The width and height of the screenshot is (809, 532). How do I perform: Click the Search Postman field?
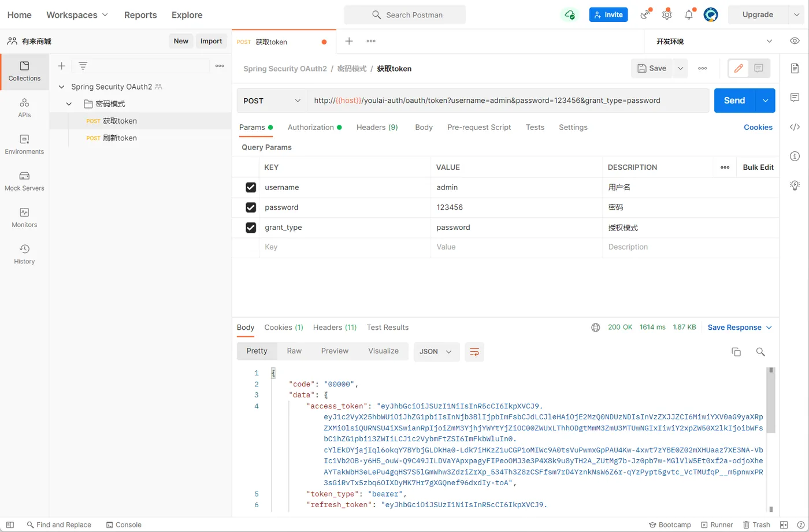pos(404,15)
